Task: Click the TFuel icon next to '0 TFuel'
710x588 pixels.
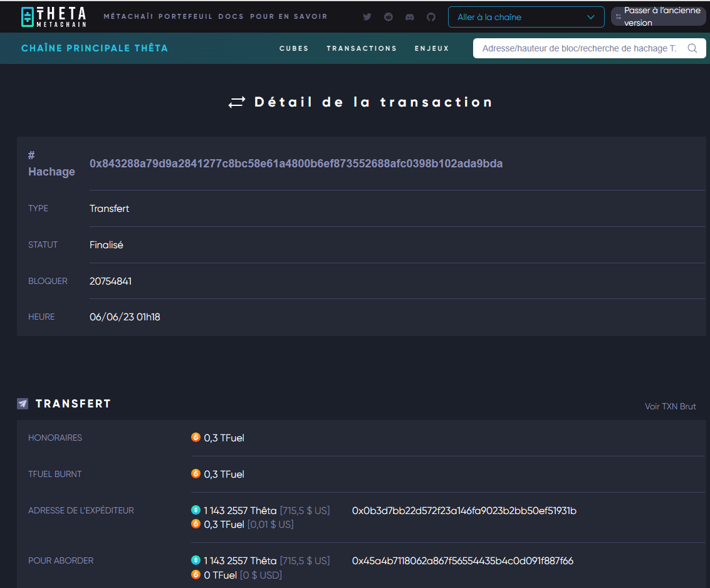Action: [x=196, y=574]
